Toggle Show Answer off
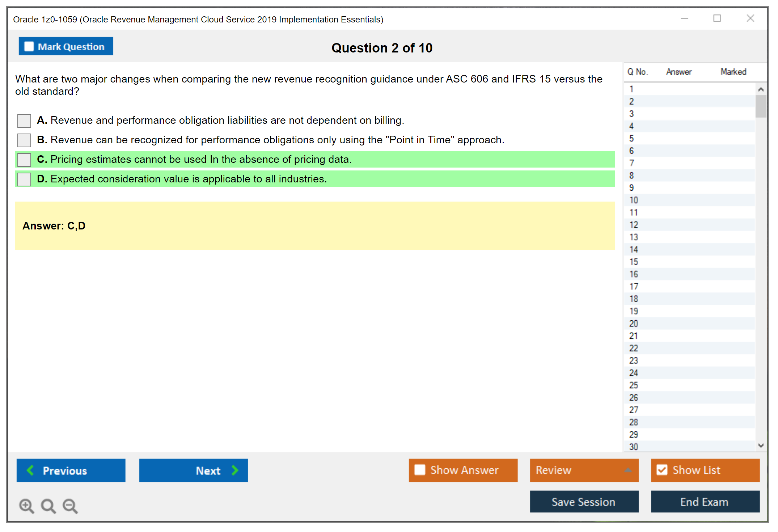Image resolution: width=778 pixels, height=532 pixels. coord(463,470)
